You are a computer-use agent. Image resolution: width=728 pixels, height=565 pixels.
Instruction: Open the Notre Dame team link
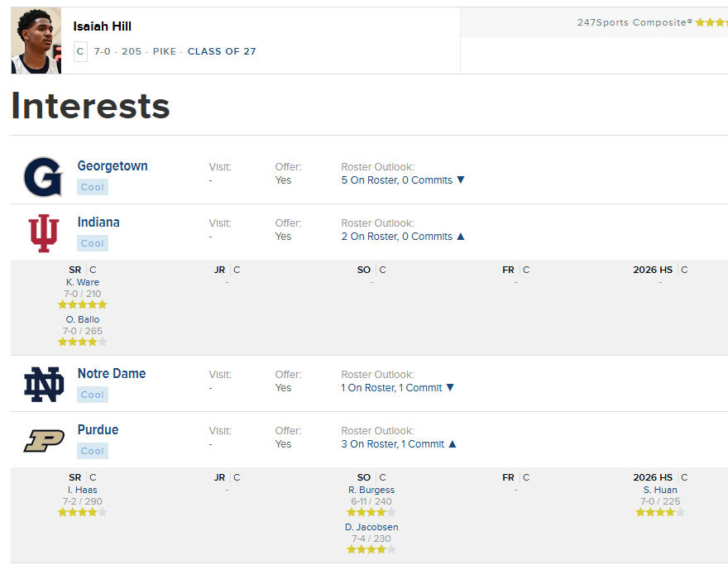(x=112, y=374)
